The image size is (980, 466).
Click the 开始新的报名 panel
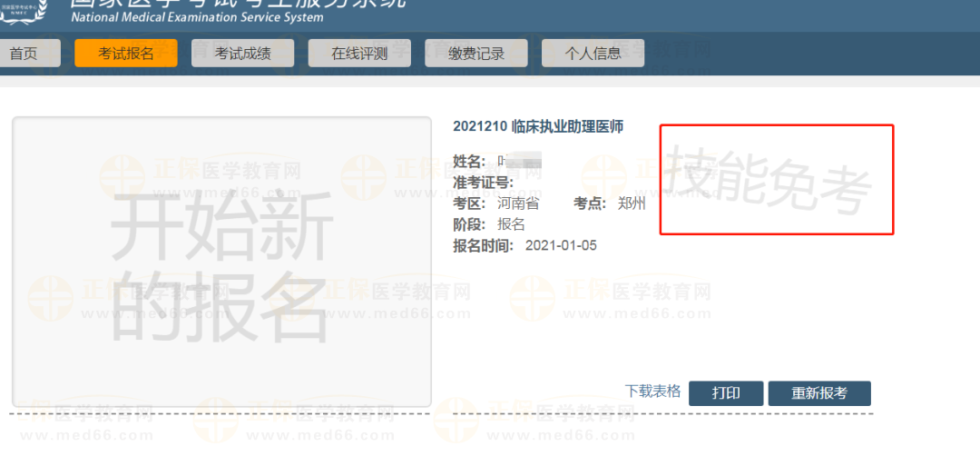point(221,262)
